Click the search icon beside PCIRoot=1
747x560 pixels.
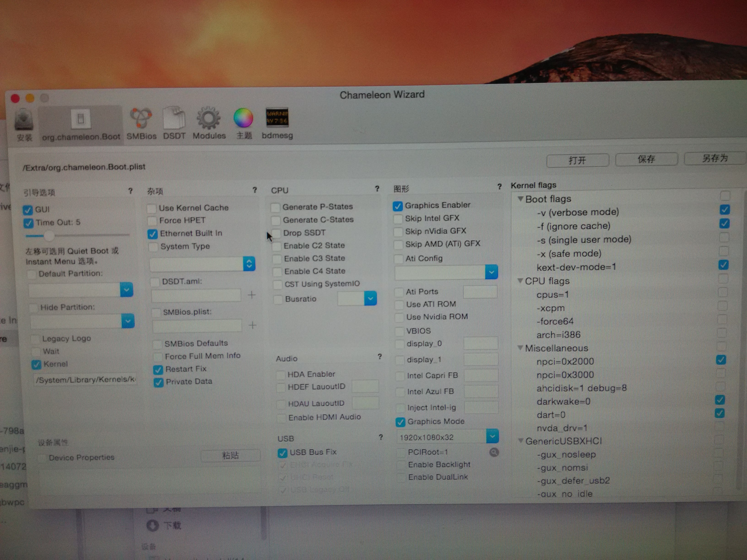(494, 452)
